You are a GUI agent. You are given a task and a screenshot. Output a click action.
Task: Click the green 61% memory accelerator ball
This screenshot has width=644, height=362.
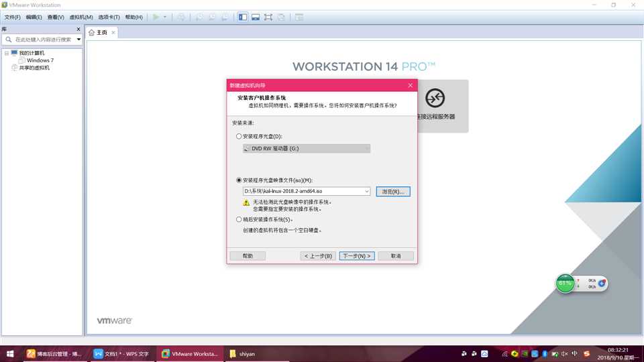(565, 283)
